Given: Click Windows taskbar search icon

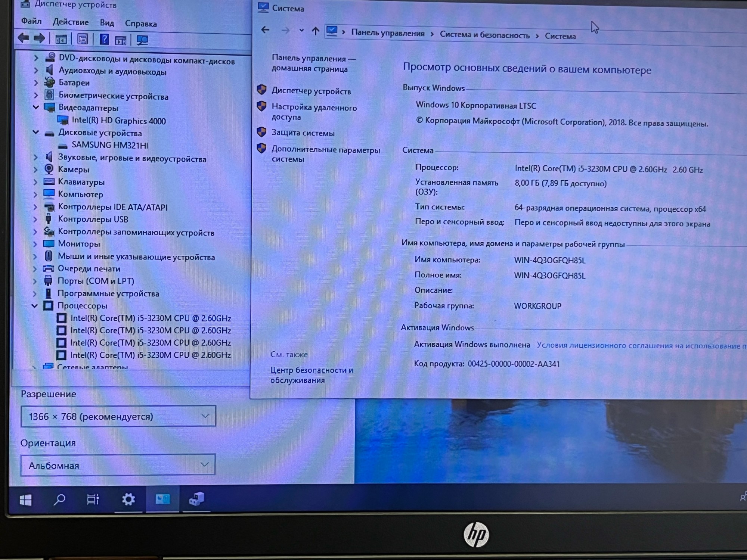Looking at the screenshot, I should (59, 500).
